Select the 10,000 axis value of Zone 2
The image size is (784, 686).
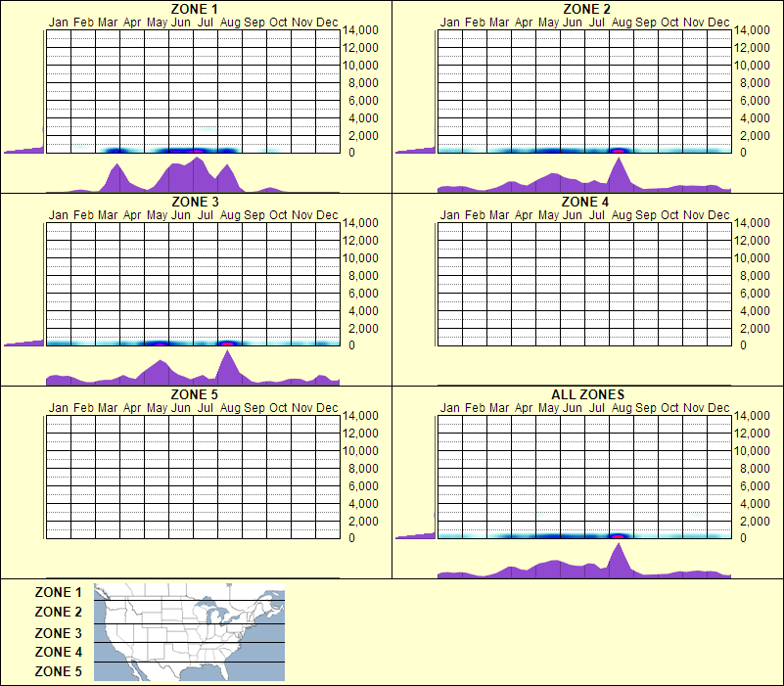752,66
